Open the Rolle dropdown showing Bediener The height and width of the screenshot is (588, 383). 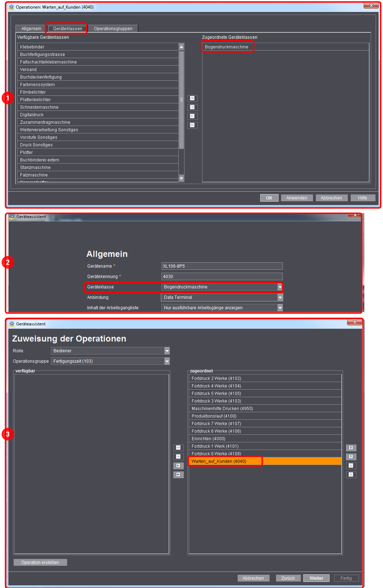[x=167, y=351]
